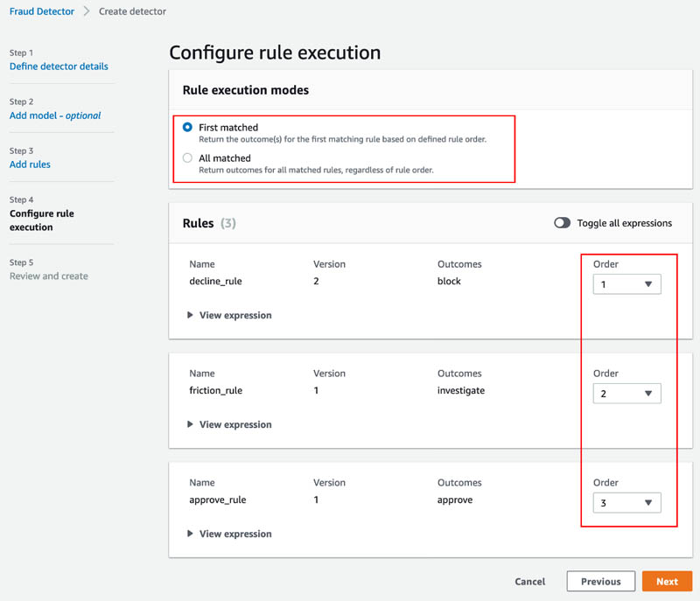
Task: Switch on Toggle all expressions
Action: coord(562,223)
